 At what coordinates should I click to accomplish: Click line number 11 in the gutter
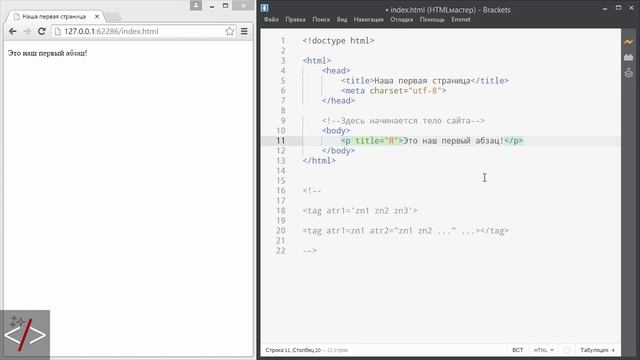click(280, 141)
